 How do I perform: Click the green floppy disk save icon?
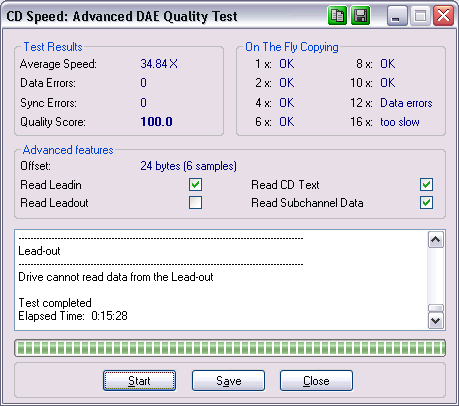pos(360,16)
